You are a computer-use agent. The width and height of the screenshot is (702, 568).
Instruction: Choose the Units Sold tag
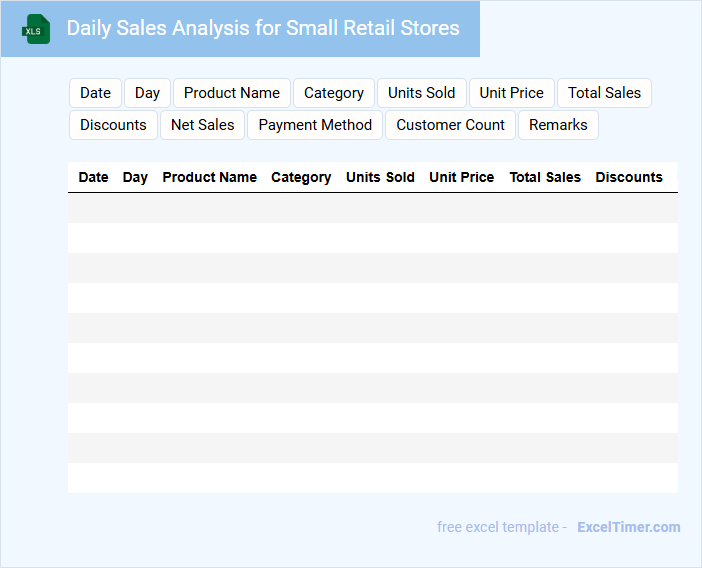(x=421, y=93)
